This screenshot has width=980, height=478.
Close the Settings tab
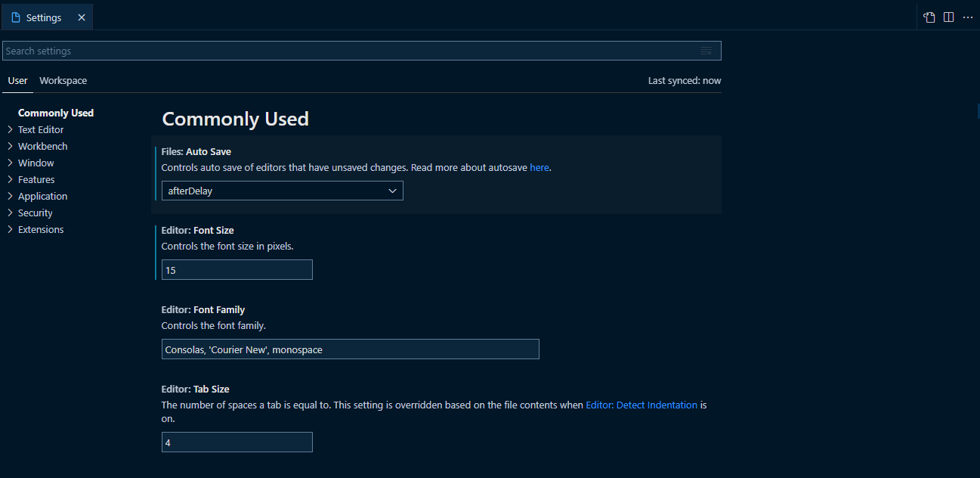pyautogui.click(x=82, y=17)
